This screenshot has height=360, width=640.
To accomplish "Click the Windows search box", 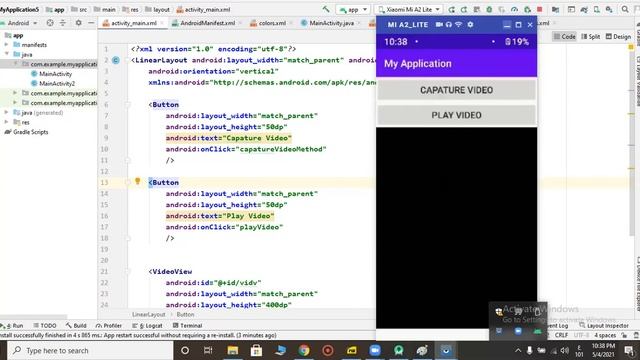I will (x=91, y=350).
